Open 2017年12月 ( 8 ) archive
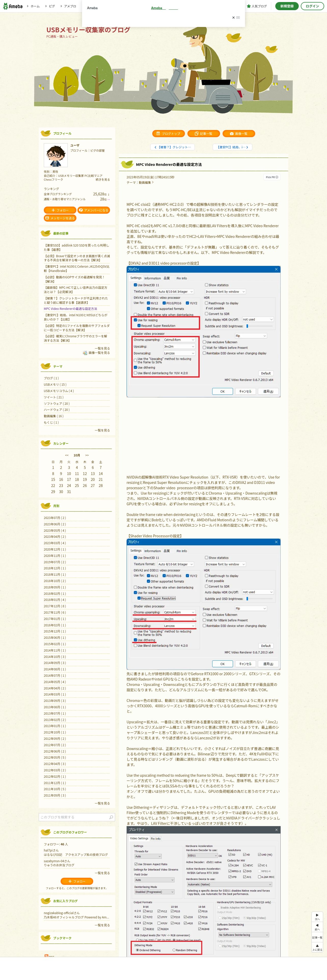The image size is (327, 980). tap(54, 606)
